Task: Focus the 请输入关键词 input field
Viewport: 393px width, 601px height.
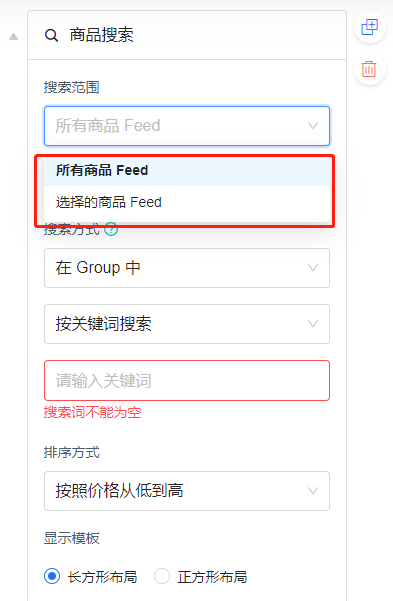Action: [x=187, y=380]
